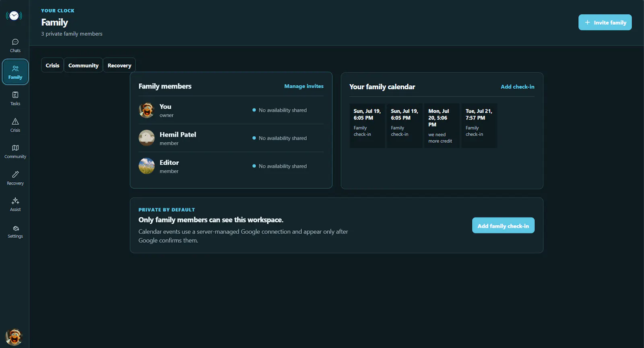Click the 'YOUR CLOCK' header label

click(x=58, y=10)
